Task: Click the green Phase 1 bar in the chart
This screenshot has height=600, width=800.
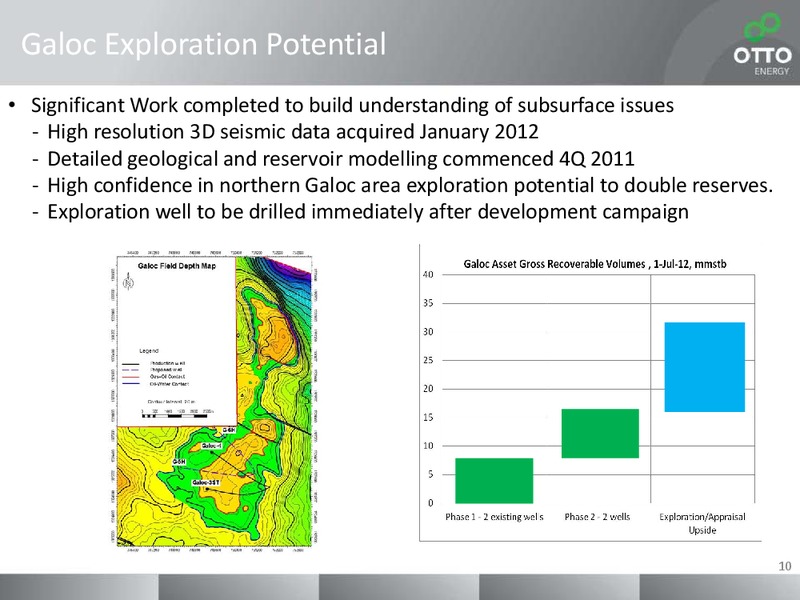Action: click(494, 481)
